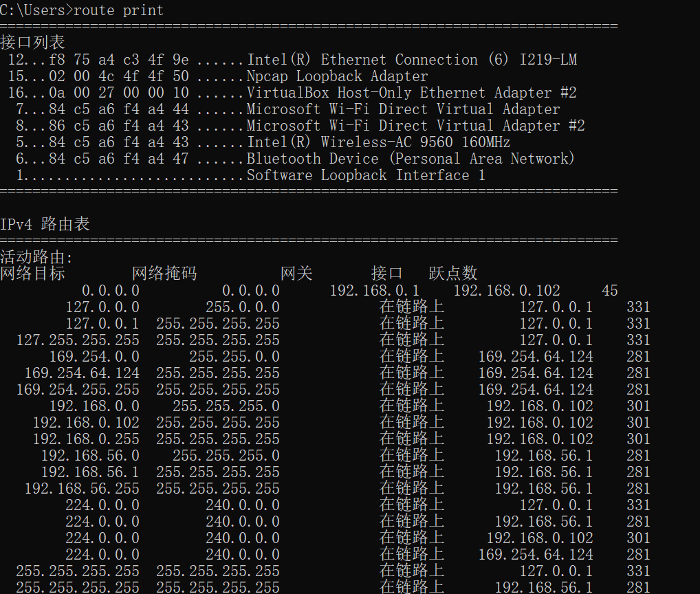Select MAC address '84 c5 a6 f4 a4 44'
Image resolution: width=700 pixels, height=594 pixels.
click(119, 109)
